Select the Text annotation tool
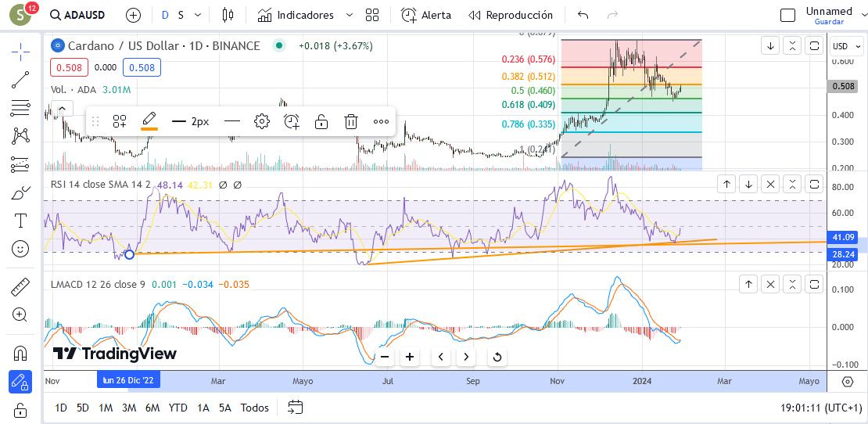Image resolution: width=868 pixels, height=424 pixels. pos(20,221)
